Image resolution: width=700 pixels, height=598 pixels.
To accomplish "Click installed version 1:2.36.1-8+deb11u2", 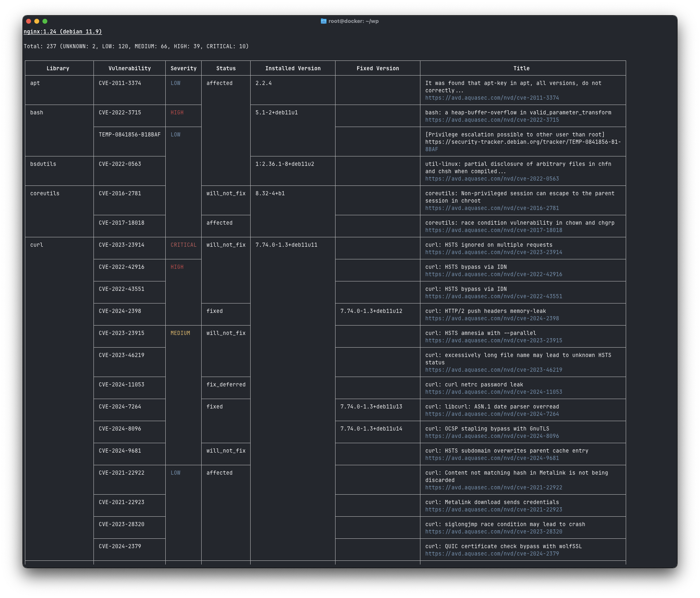I will pos(285,164).
